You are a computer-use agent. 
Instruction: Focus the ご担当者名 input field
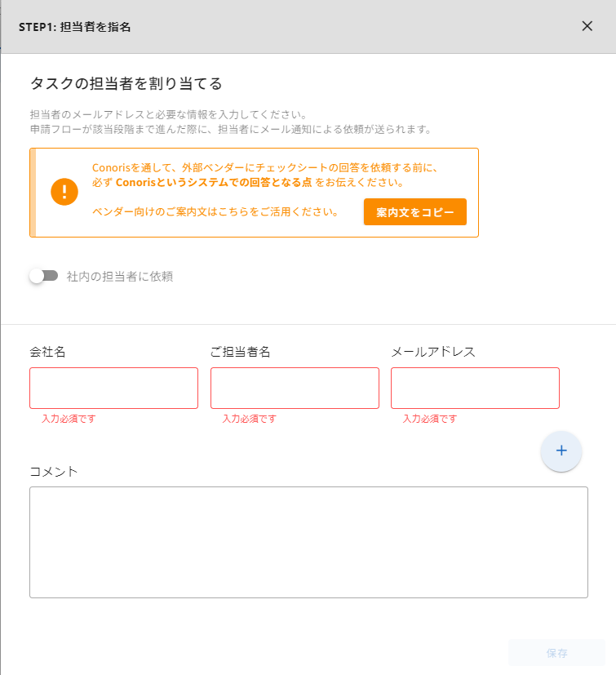pos(295,388)
